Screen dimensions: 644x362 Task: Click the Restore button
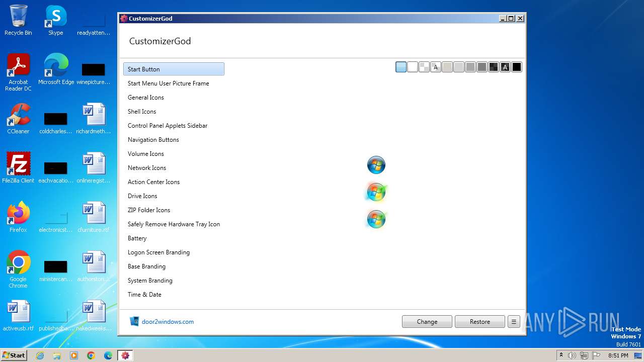point(480,322)
